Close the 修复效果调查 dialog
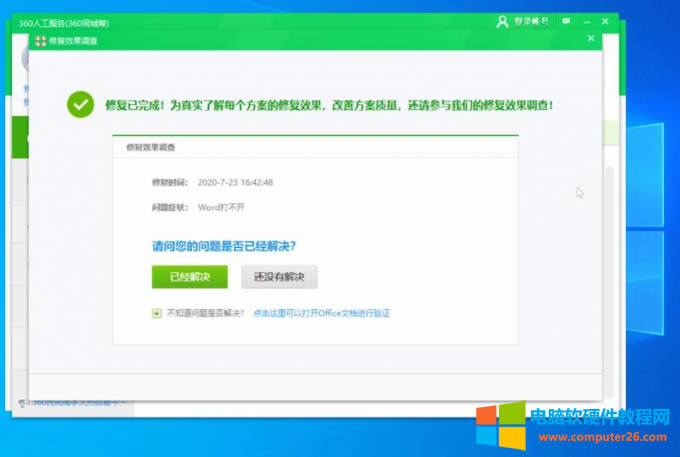Viewport: 680px width, 457px height. 591,40
